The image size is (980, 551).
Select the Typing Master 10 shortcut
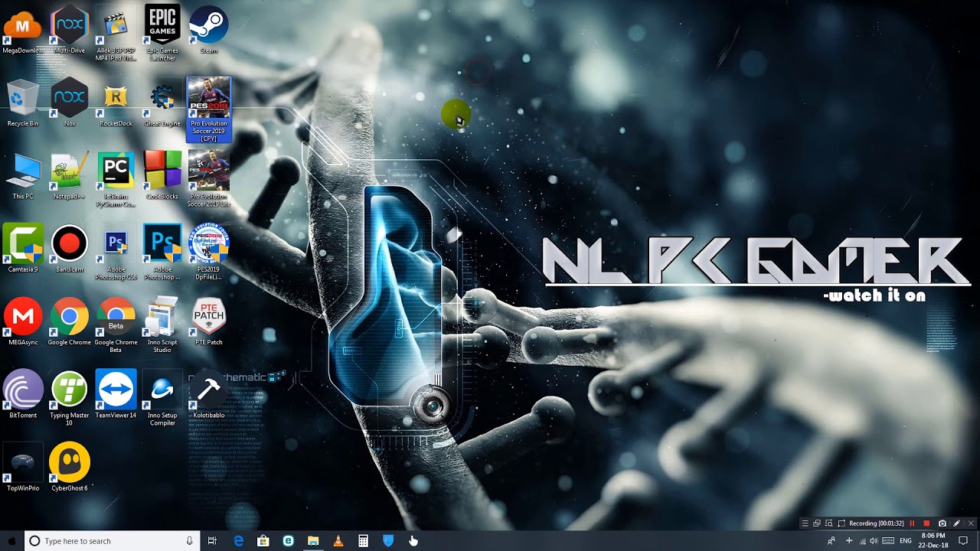(70, 398)
